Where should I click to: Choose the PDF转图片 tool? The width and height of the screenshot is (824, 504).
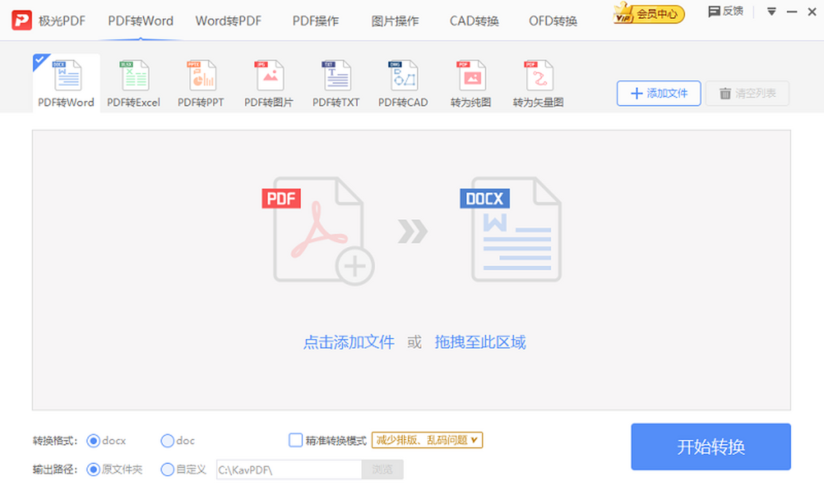tap(268, 82)
